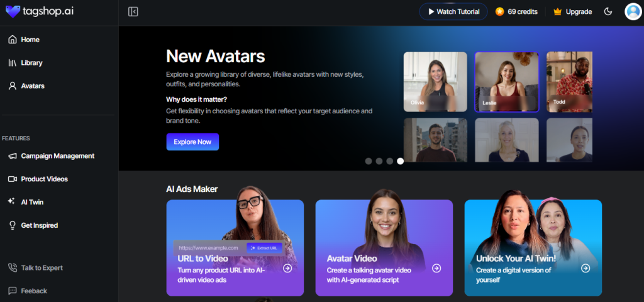Open the Avatar Video card title

coord(352,259)
